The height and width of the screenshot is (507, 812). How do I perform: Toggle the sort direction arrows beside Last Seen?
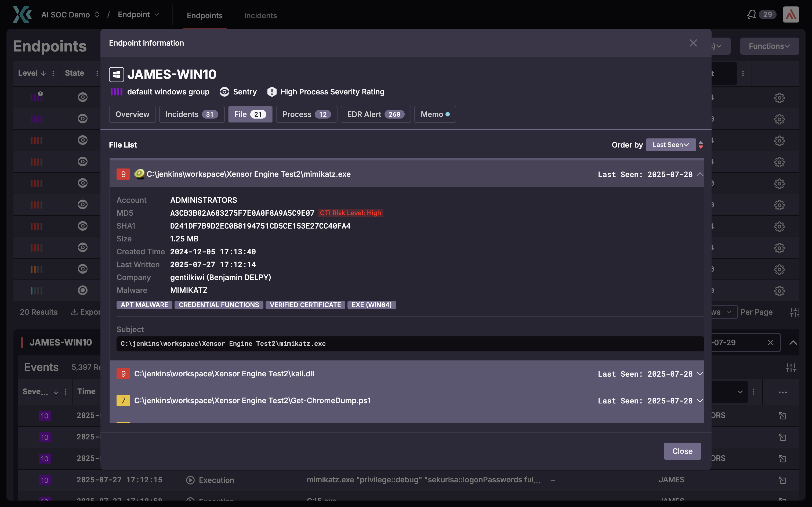701,145
